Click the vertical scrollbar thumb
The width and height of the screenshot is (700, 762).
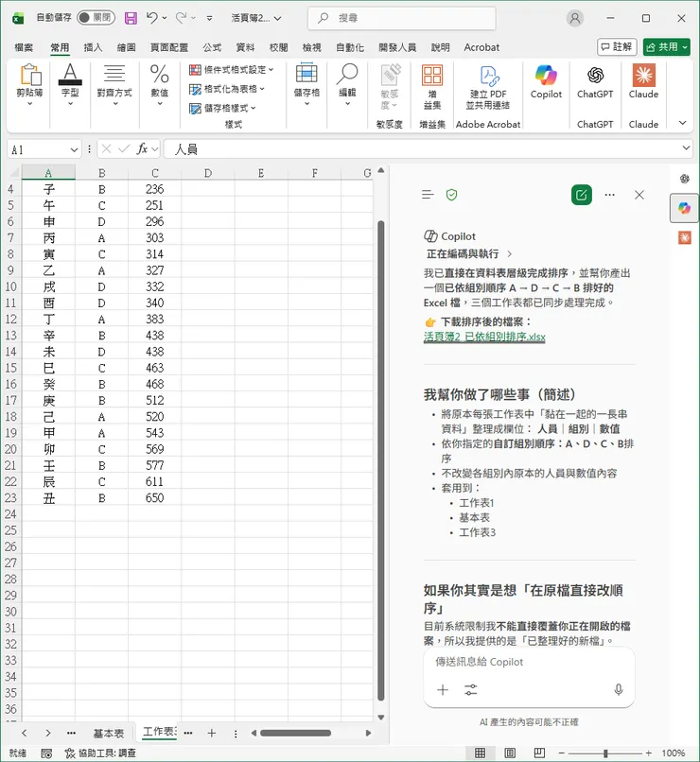pyautogui.click(x=380, y=460)
